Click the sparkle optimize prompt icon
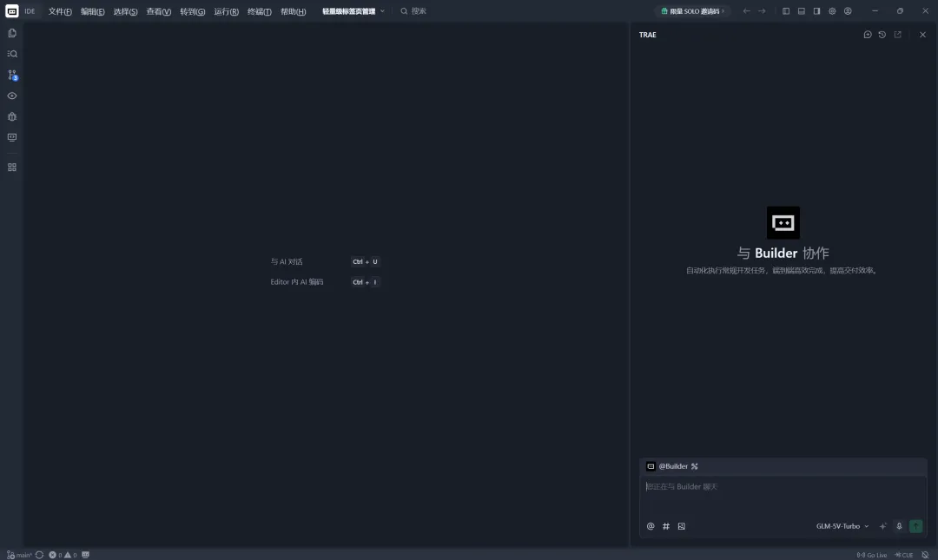This screenshot has height=560, width=938. tap(883, 526)
